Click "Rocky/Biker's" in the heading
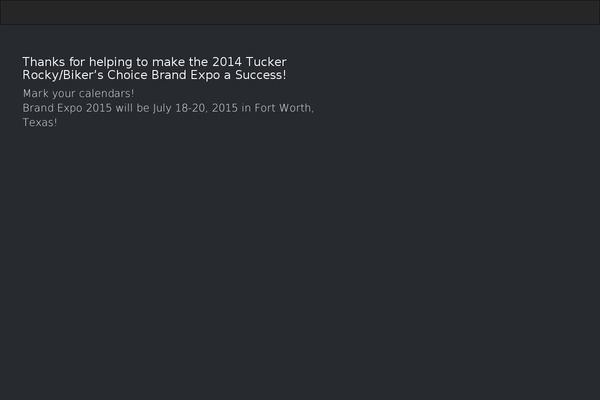Image resolution: width=600 pixels, height=400 pixels. click(63, 75)
